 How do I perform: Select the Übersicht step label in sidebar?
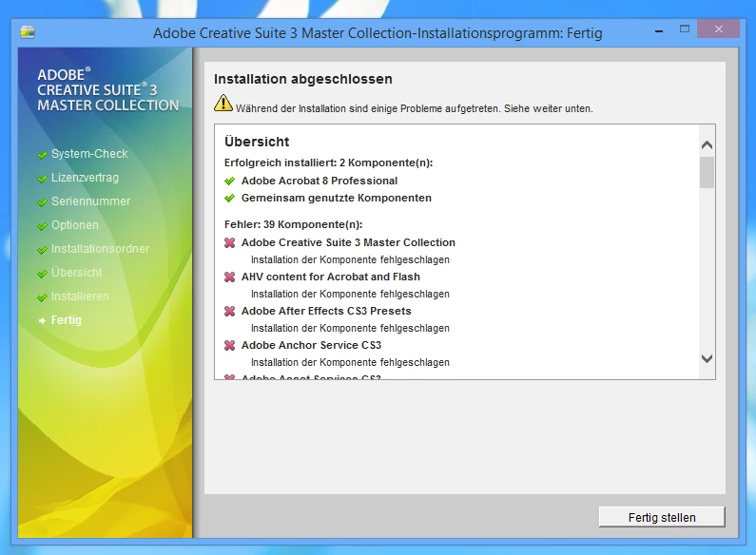77,272
